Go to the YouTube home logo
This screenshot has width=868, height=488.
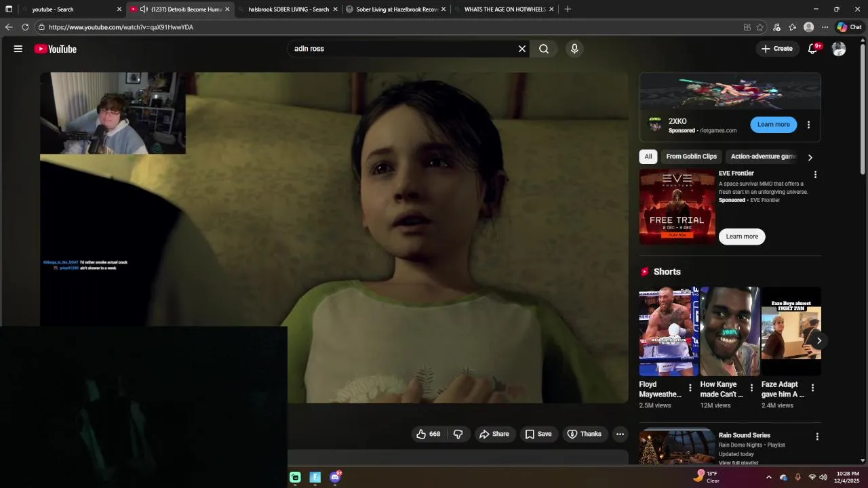(56, 49)
